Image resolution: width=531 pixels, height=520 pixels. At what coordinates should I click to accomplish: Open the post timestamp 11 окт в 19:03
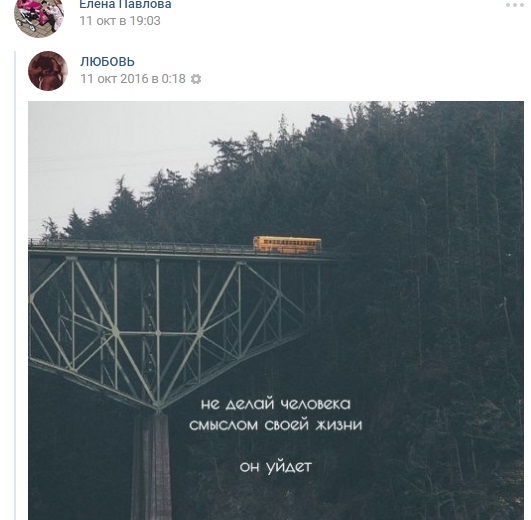point(120,21)
